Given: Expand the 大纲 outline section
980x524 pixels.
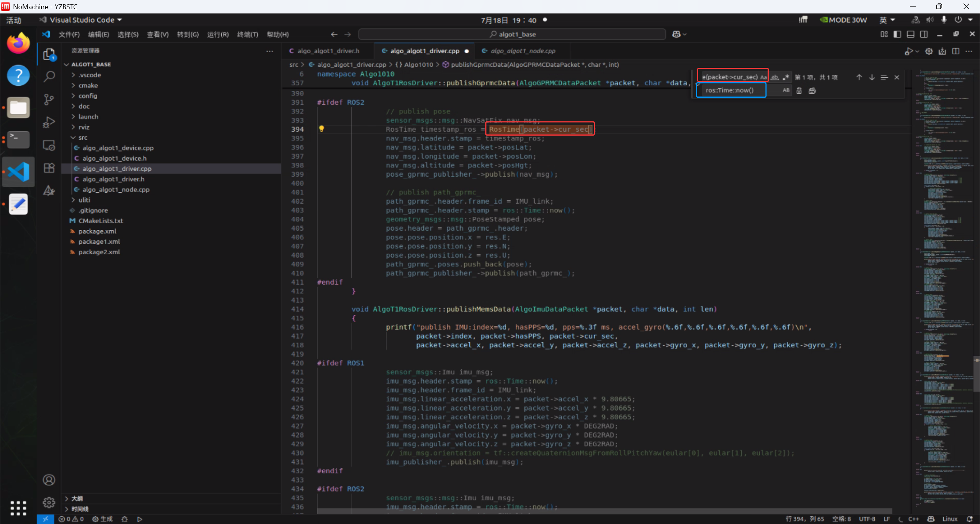Looking at the screenshot, I should [x=77, y=498].
